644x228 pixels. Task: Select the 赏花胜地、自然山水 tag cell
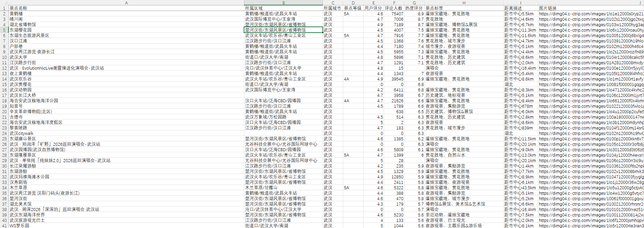tap(464, 155)
